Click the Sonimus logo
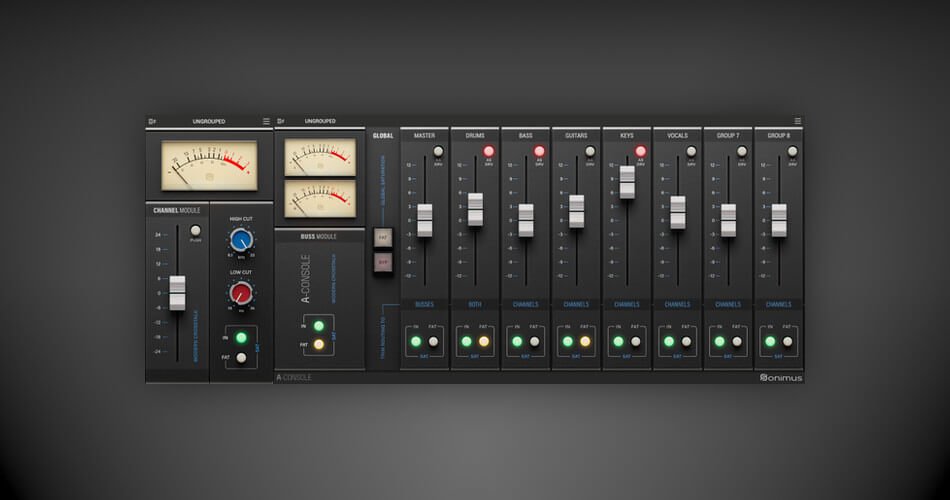The image size is (950, 500). (x=781, y=378)
